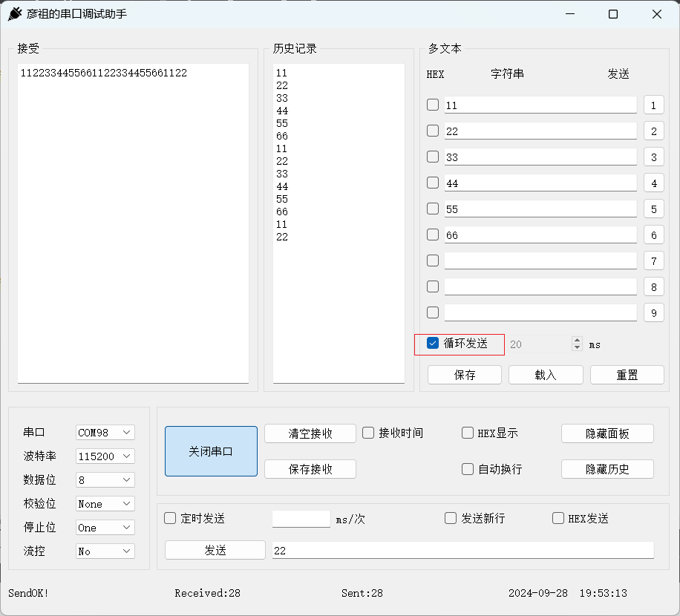Viewport: 680px width, 616px height.
Task: Enable HEX checkbox for string row 33
Action: tap(433, 157)
